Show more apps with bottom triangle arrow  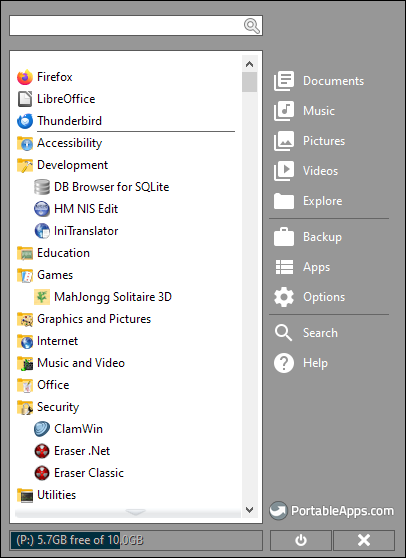point(136,512)
